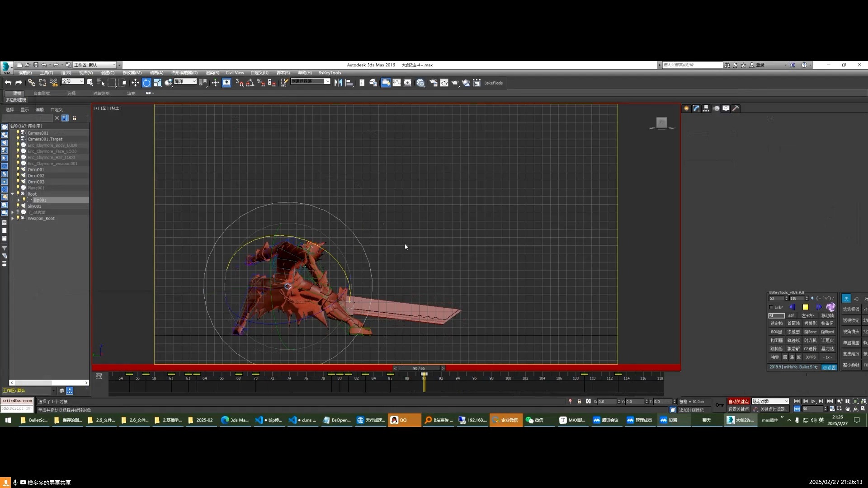The width and height of the screenshot is (868, 488).
Task: Click the Select and Link icon
Action: coord(31,83)
